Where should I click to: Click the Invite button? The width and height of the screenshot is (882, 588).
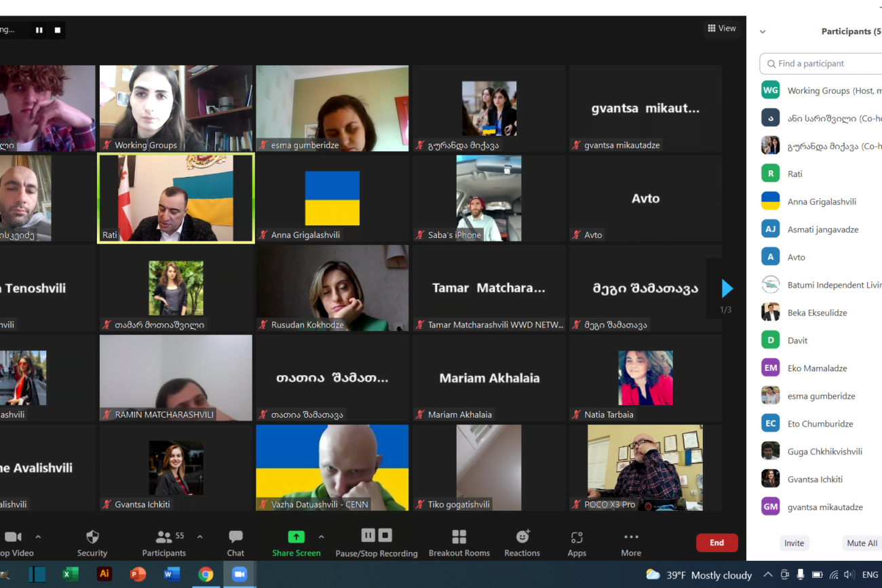coord(794,543)
